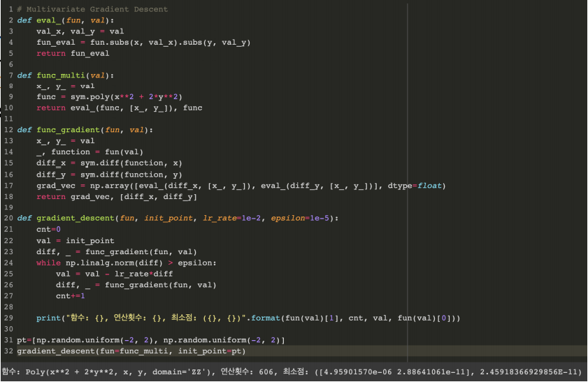The image size is (588, 382).
Task: Click 'diff, _ = func_gradient(fun, val)' on line 23
Action: click(117, 252)
